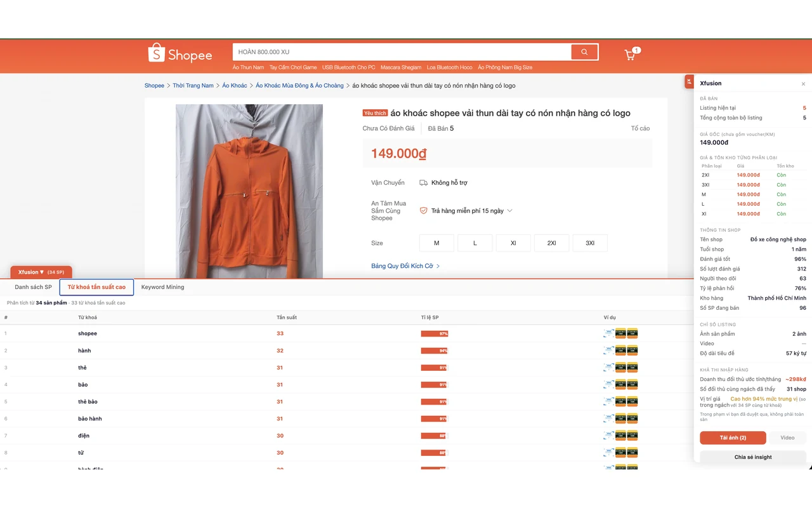Screen dimensions: 812x508
Task: Click the shipping truck icon beside Không hỗ trợ
Action: (x=423, y=183)
